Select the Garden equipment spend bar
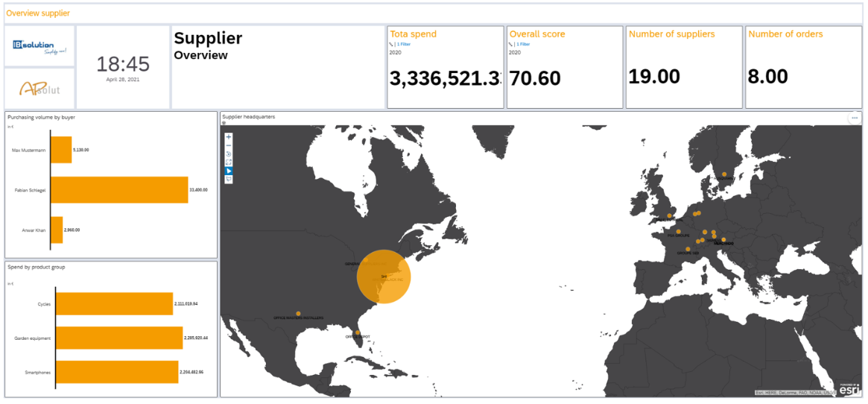The width and height of the screenshot is (868, 404). coord(119,338)
